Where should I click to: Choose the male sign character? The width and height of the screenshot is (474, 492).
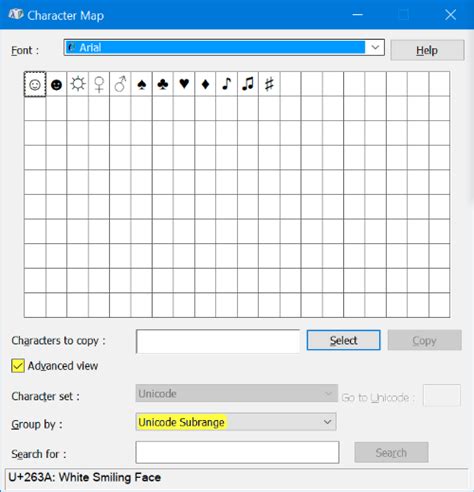[x=120, y=84]
